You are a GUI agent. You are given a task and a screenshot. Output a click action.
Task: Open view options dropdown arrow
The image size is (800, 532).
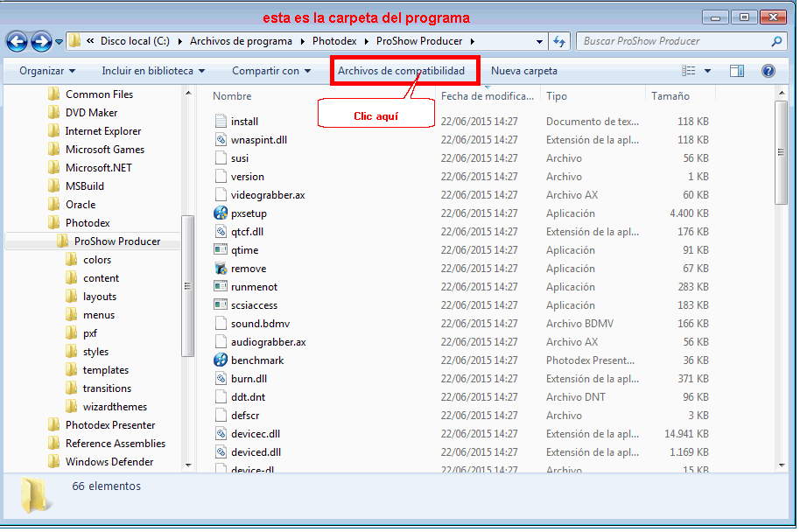[707, 71]
